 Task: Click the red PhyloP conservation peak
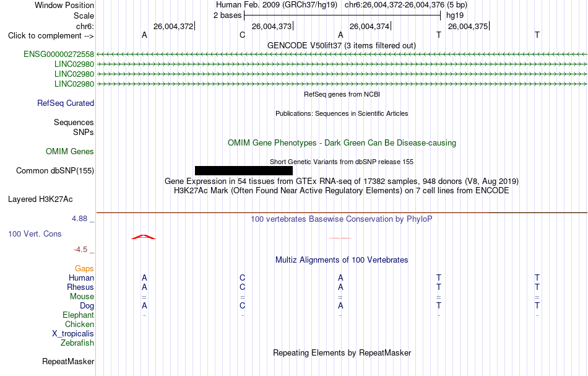[143, 237]
